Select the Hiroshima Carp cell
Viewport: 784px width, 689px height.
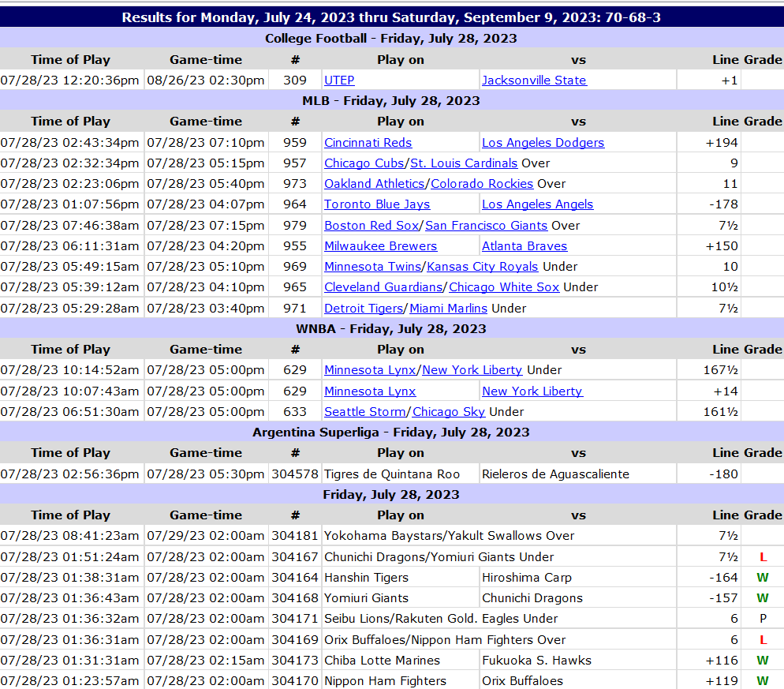[x=578, y=578]
